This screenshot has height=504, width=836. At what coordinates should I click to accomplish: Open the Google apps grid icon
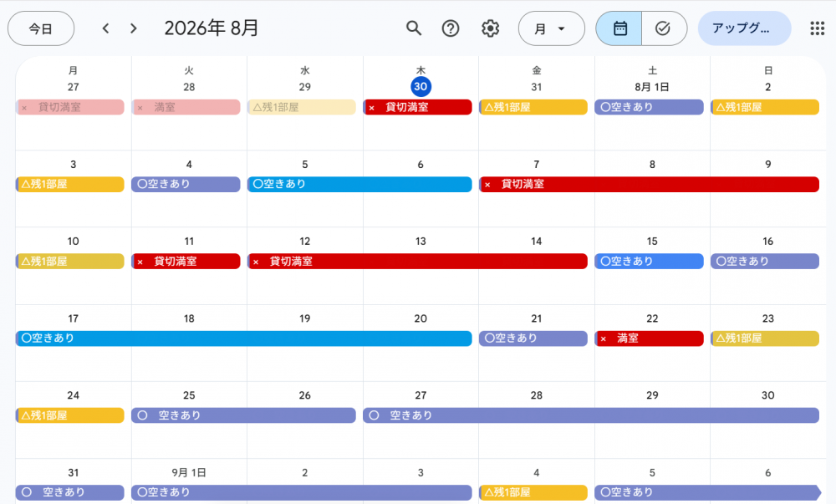tap(817, 28)
